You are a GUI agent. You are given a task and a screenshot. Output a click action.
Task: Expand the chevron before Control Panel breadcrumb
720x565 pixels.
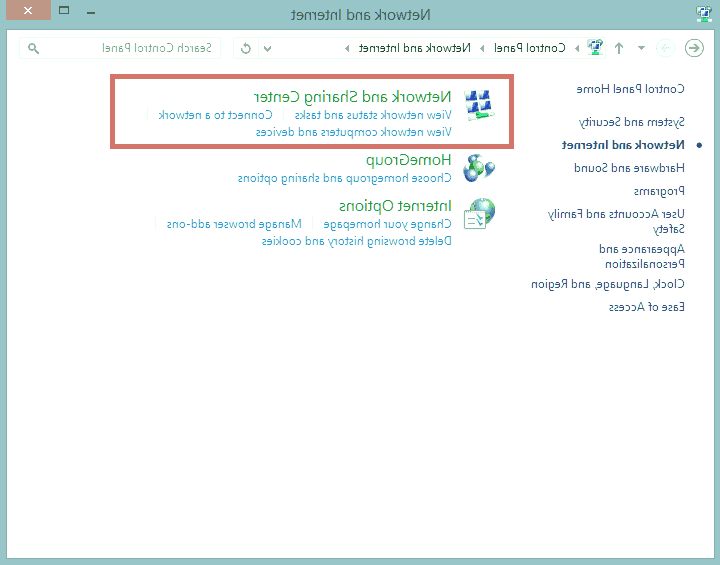click(577, 48)
